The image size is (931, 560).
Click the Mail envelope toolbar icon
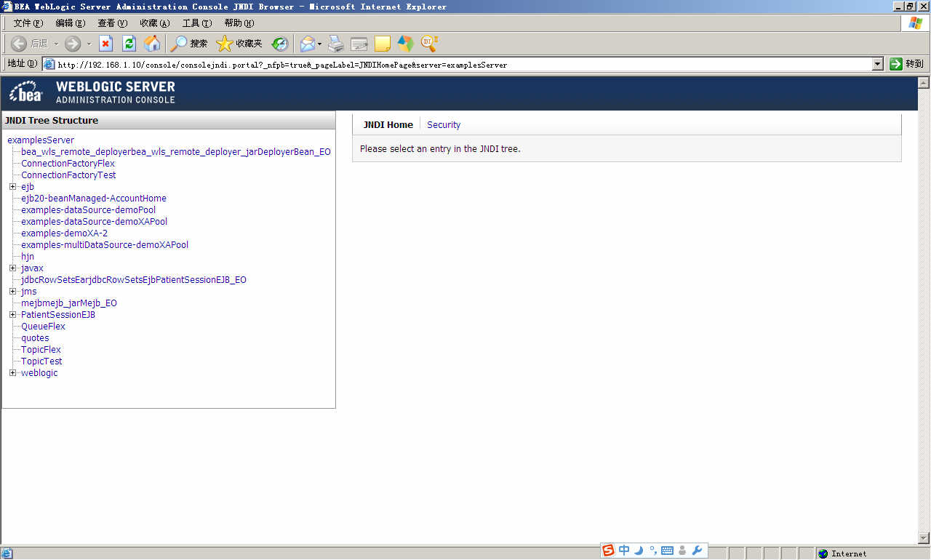click(x=308, y=44)
